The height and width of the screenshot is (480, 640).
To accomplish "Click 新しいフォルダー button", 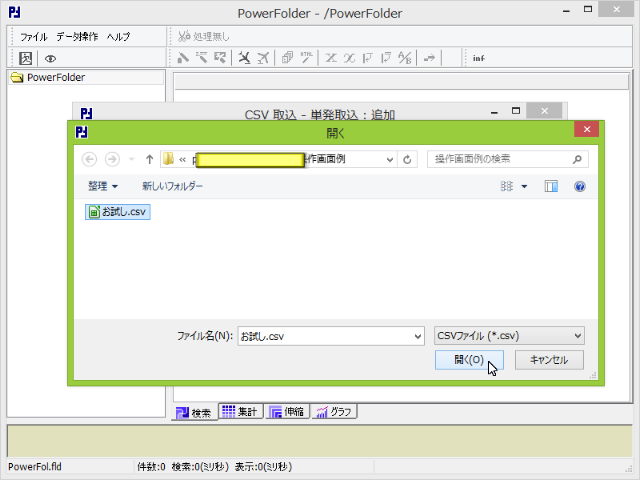I will 172,186.
